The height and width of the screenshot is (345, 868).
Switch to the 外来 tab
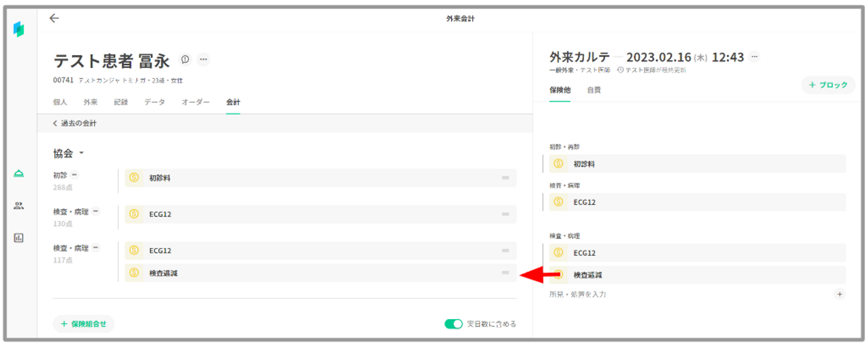coord(90,102)
